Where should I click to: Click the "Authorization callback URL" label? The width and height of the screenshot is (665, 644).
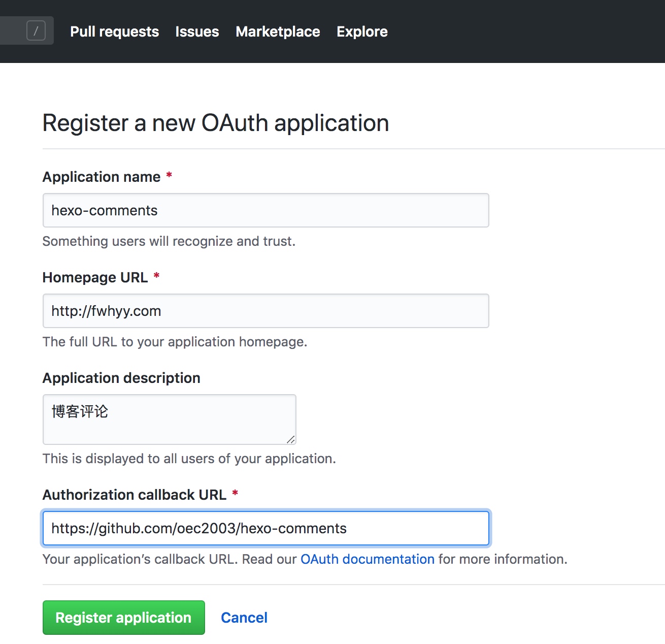[135, 495]
